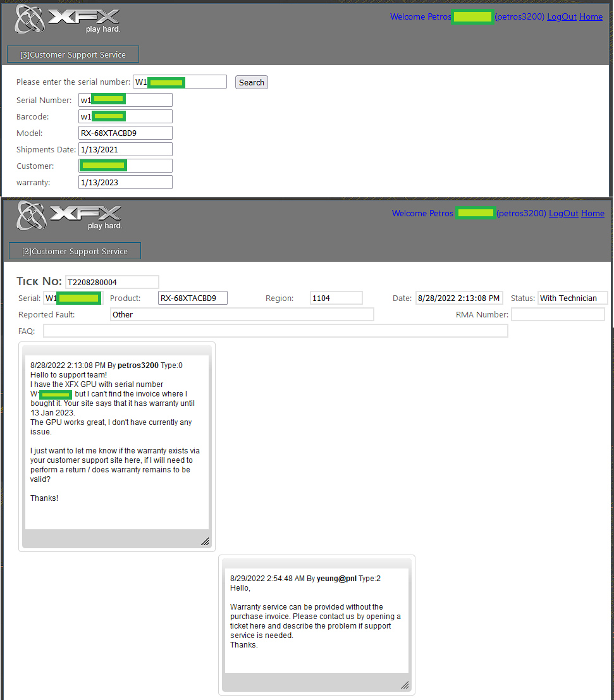Click the 'Shipments Date:' label
The width and height of the screenshot is (614, 700).
46,150
